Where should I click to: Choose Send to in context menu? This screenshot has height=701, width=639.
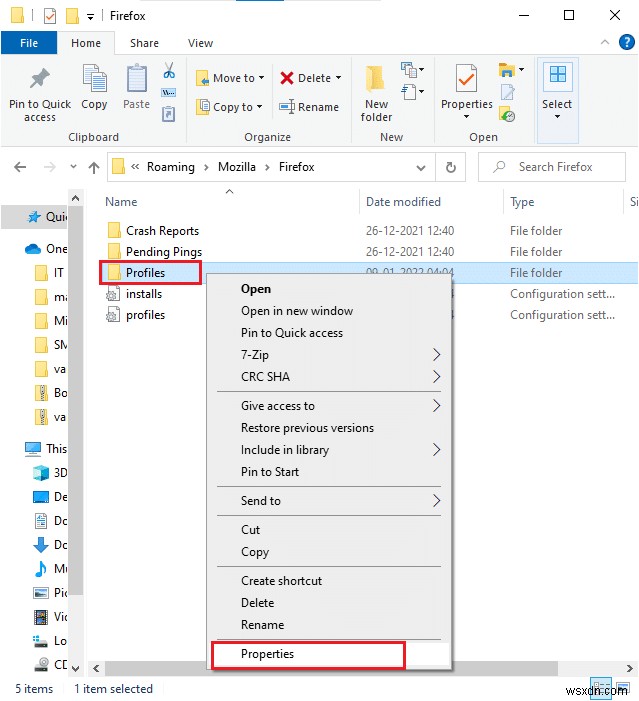[329, 501]
